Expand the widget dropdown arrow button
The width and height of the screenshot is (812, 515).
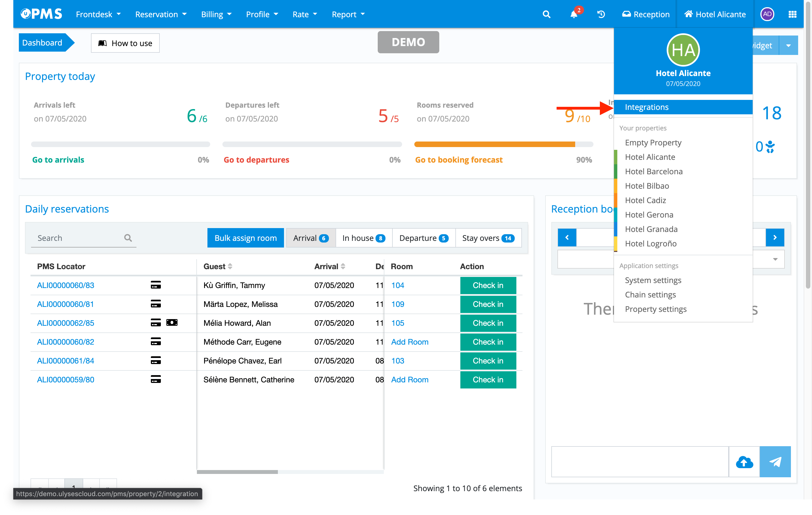click(788, 46)
